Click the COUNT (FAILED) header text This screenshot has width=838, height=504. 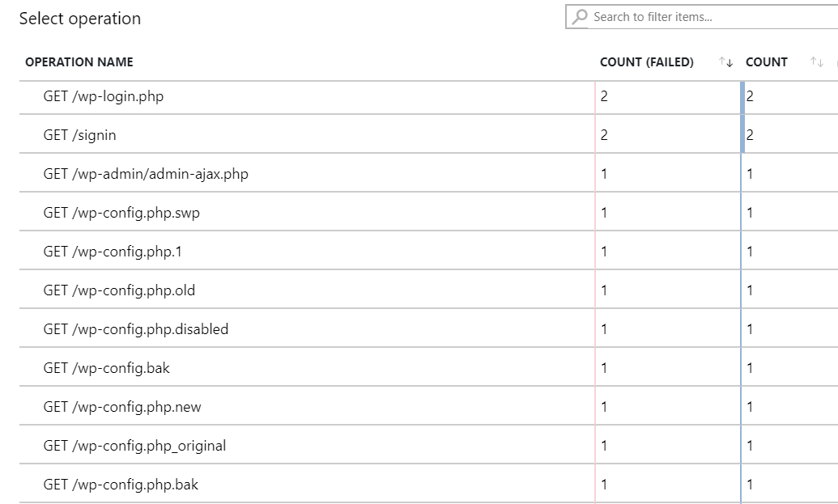click(x=647, y=62)
